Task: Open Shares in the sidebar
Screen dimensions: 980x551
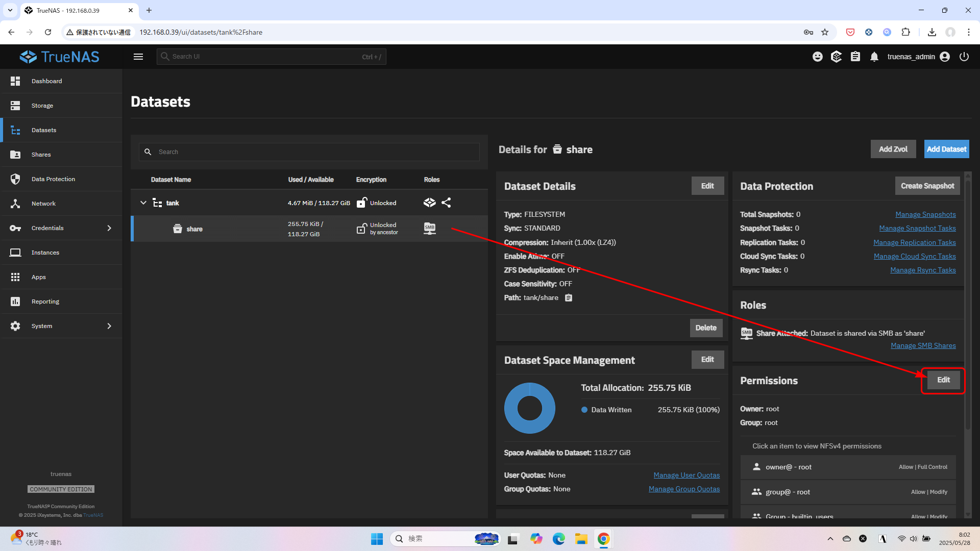Action: pos(61,155)
